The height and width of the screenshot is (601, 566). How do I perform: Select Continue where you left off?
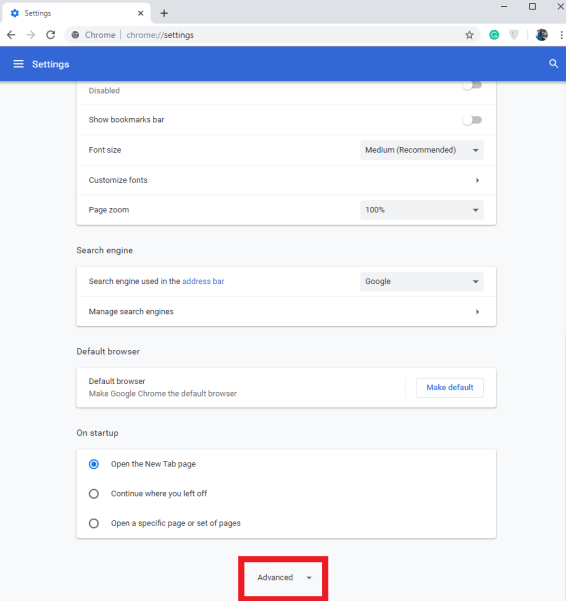pos(94,494)
